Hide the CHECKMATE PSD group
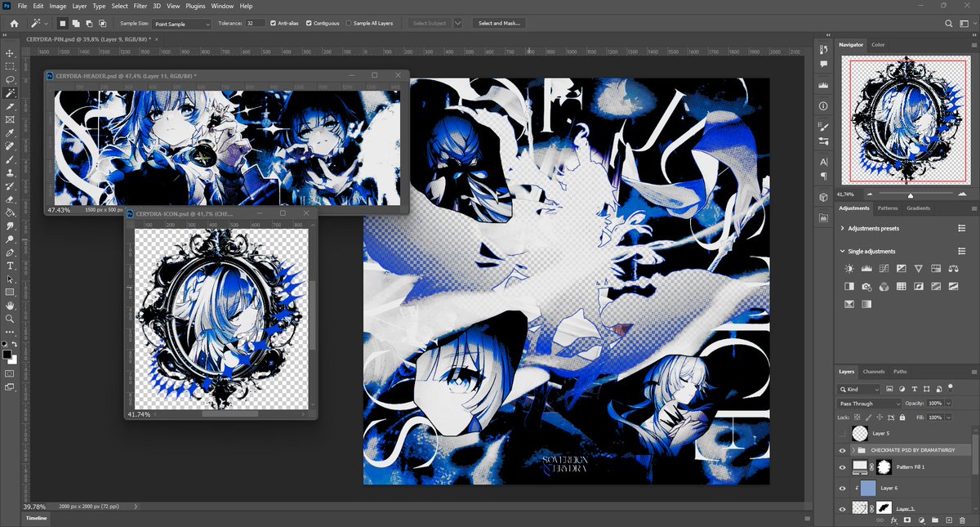Image resolution: width=980 pixels, height=527 pixels. pos(842,450)
